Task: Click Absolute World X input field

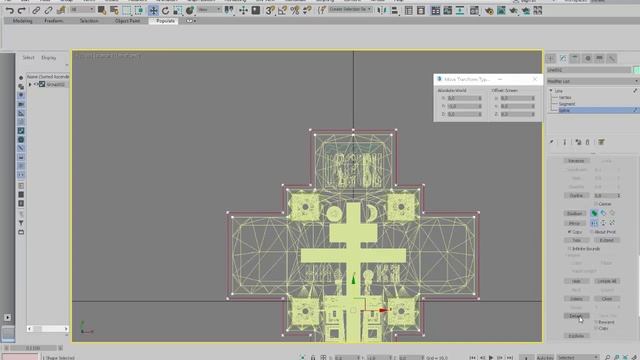Action: coord(464,98)
